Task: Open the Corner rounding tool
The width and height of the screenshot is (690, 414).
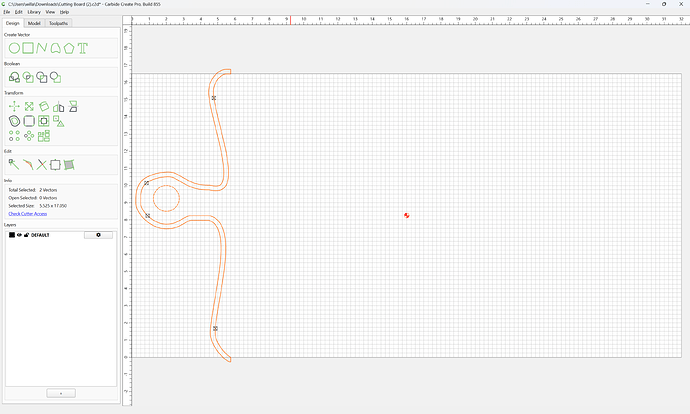Action: pos(29,121)
